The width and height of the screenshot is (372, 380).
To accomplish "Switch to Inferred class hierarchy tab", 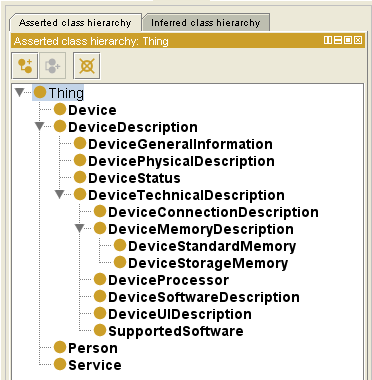I will point(206,23).
